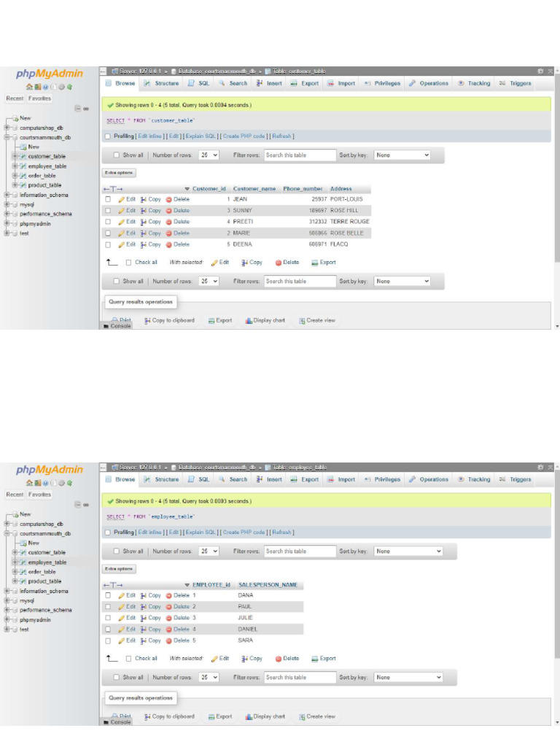Select order_table in customer_table window tree
The image size is (560, 747).
42,176
